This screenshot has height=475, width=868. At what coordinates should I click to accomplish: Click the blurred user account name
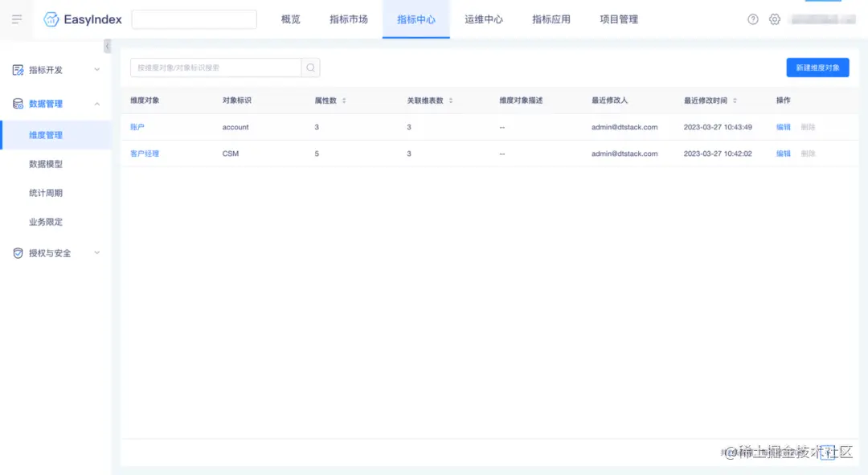[x=823, y=19]
